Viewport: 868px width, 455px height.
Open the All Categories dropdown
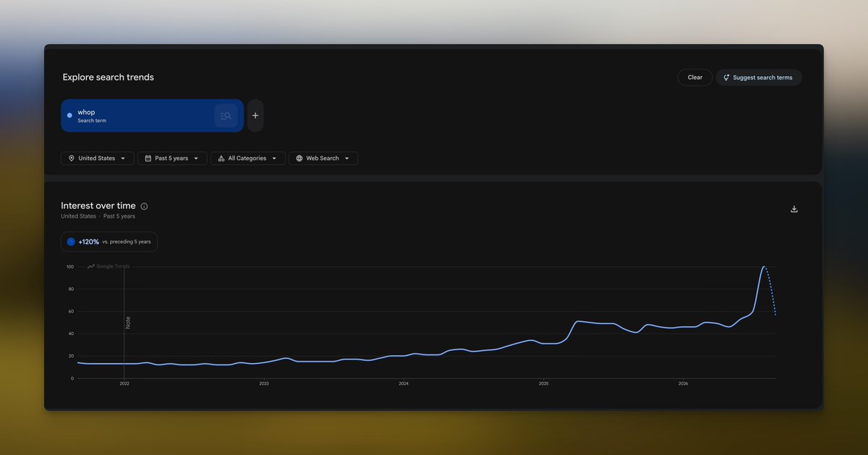248,158
